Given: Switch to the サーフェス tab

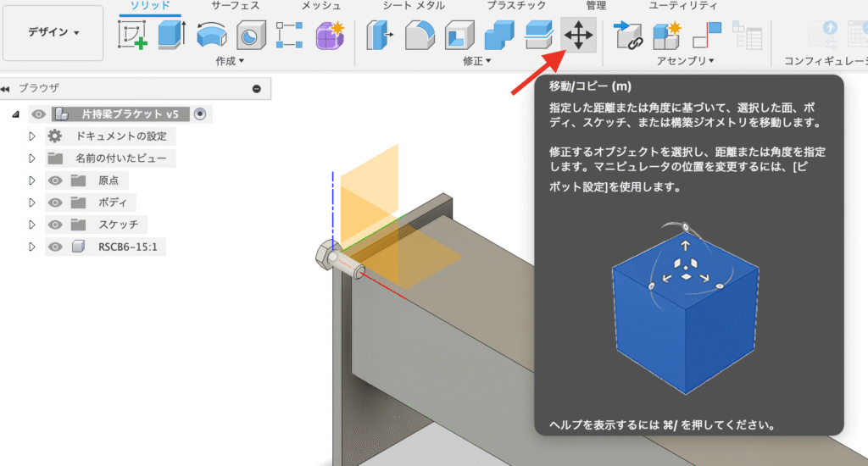Looking at the screenshot, I should click(x=236, y=6).
